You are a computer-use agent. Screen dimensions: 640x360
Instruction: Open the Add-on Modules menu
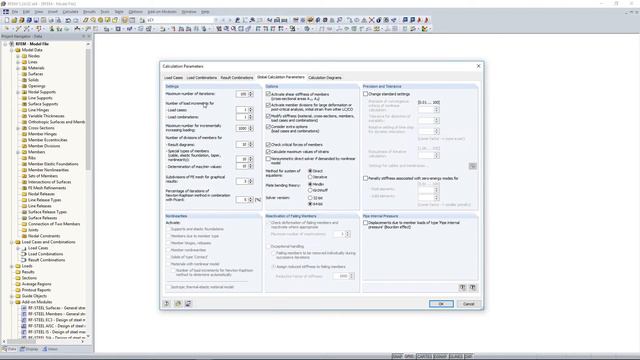point(162,12)
